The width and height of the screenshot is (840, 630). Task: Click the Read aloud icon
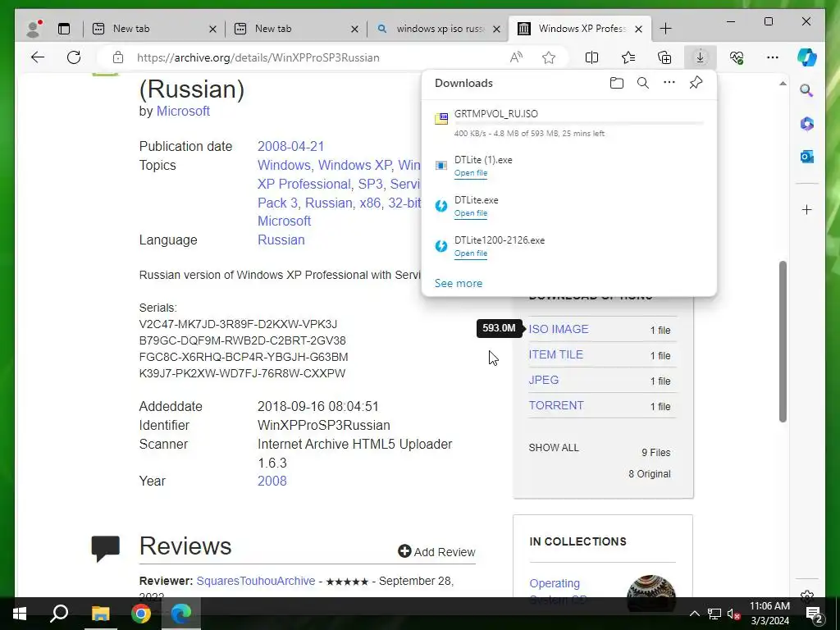516,57
